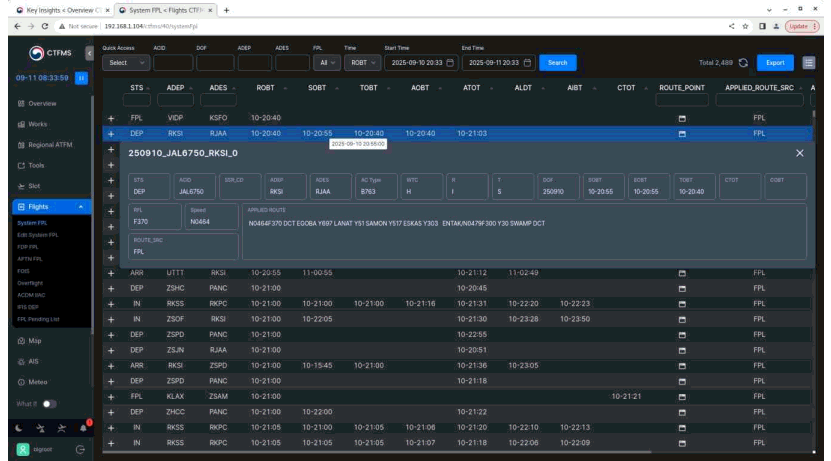Open the column settings list icon
The image size is (831, 461).
[x=808, y=63]
